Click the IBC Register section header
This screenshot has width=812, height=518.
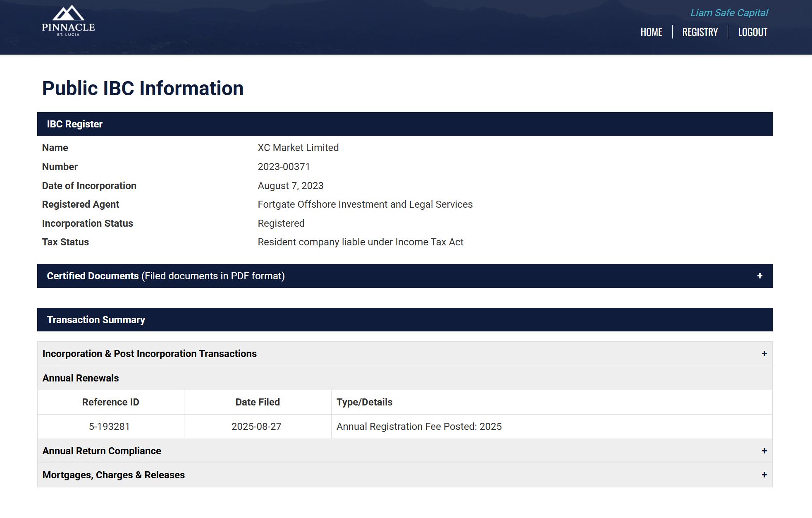pos(405,124)
